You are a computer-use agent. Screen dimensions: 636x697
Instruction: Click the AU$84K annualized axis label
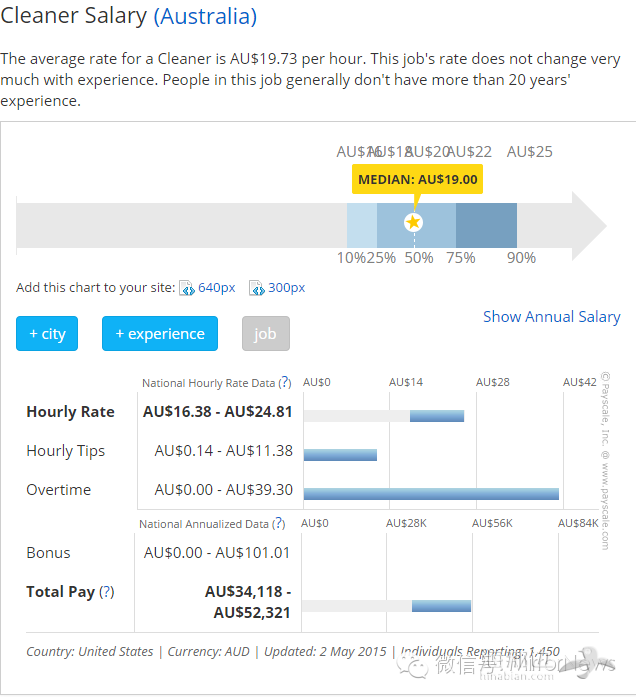pos(578,523)
